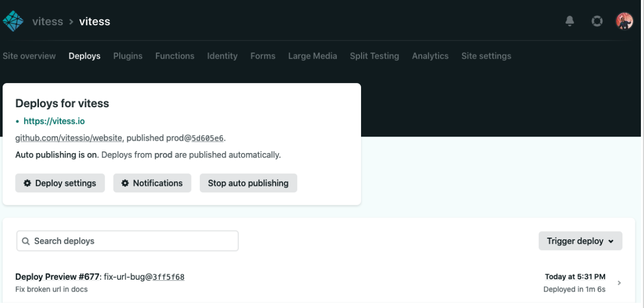Click the search magnifier icon
Viewport: 644px width, 308px height.
(x=26, y=241)
